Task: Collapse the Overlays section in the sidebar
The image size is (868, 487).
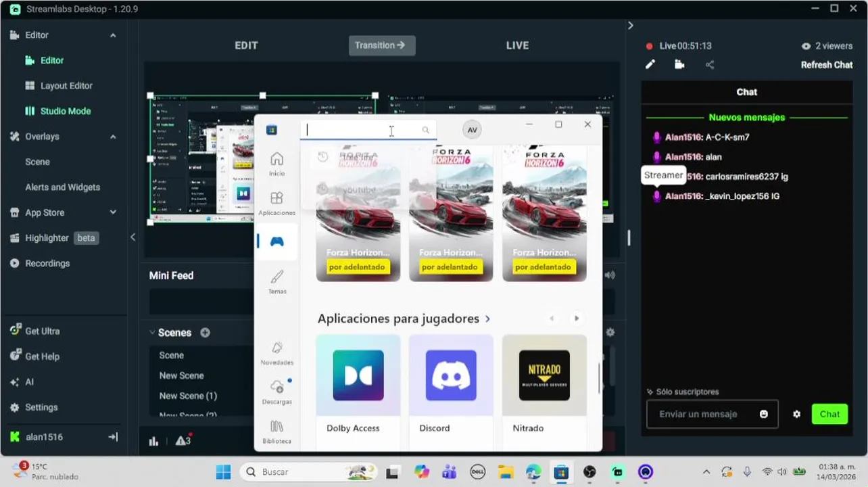Action: [113, 137]
